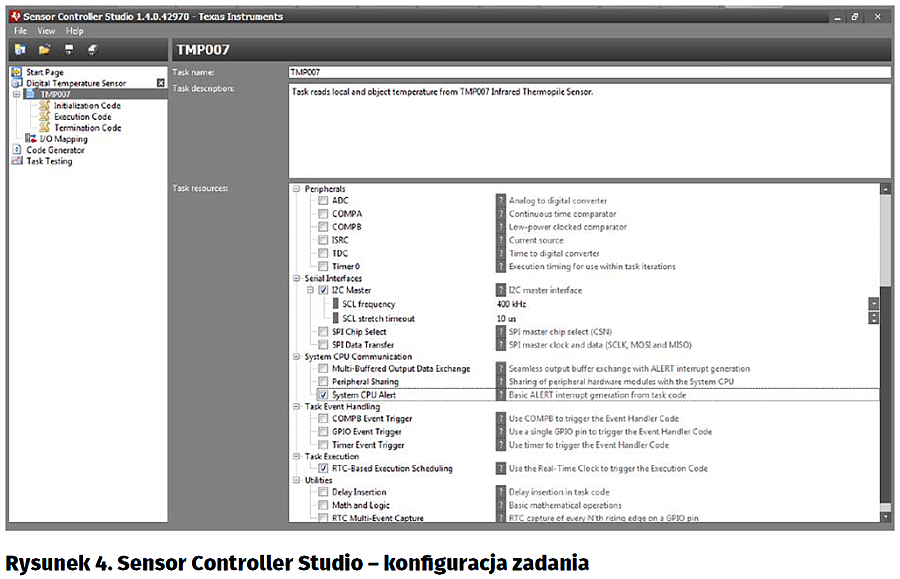Click the new project toolbar icon
This screenshot has width=900, height=579.
point(20,49)
